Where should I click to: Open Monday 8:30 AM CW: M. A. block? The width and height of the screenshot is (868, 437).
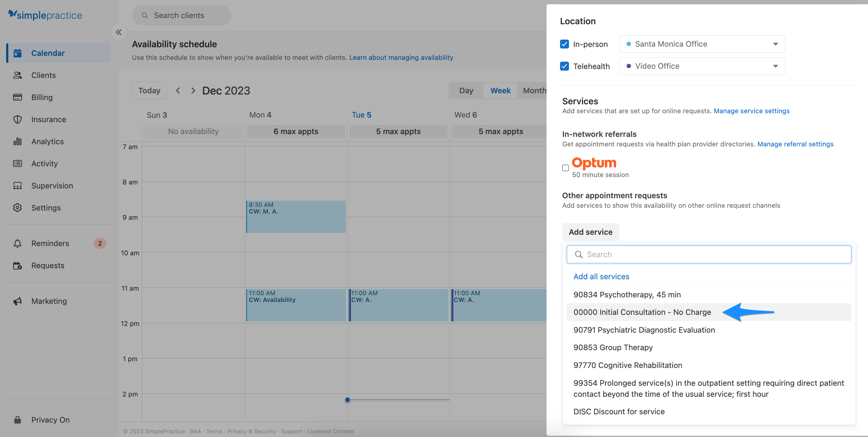point(296,216)
